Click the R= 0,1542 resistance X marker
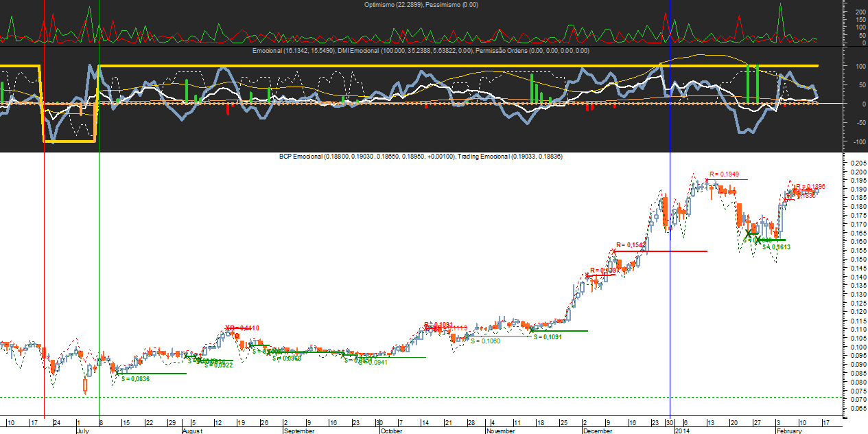Viewport: 868px width, 434px height. click(x=613, y=251)
